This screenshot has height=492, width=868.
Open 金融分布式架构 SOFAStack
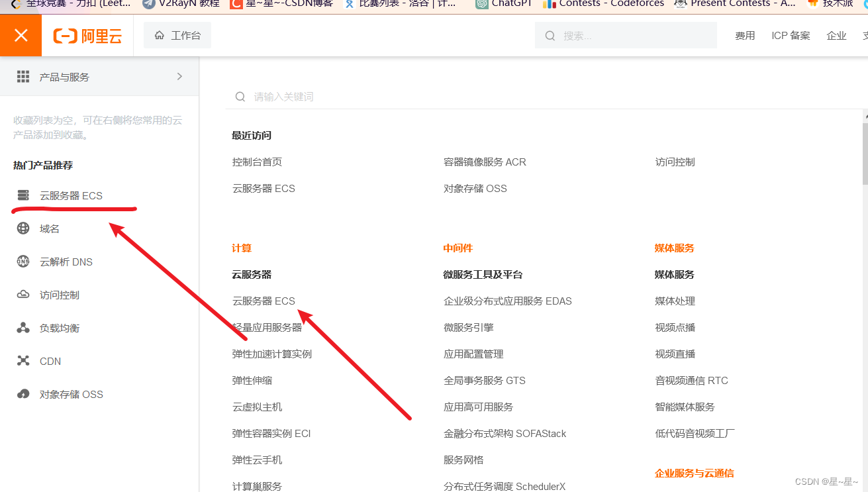505,433
